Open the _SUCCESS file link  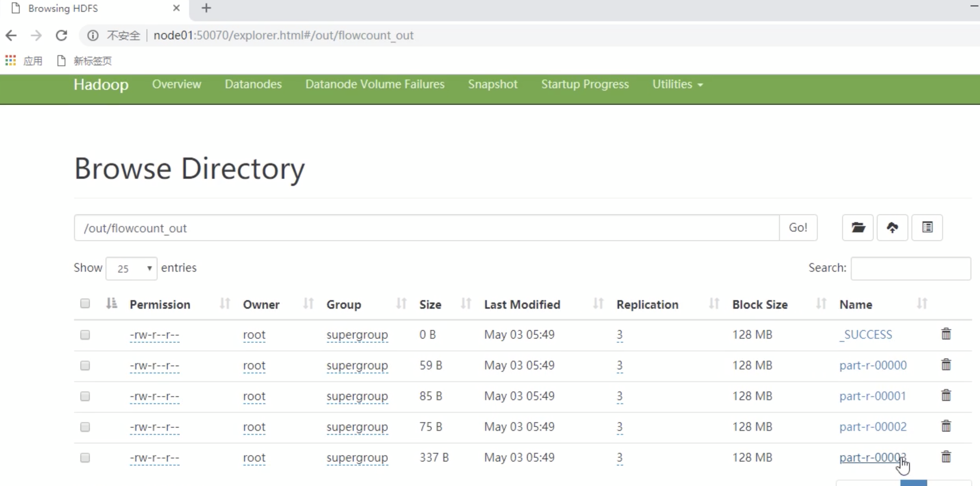click(866, 335)
